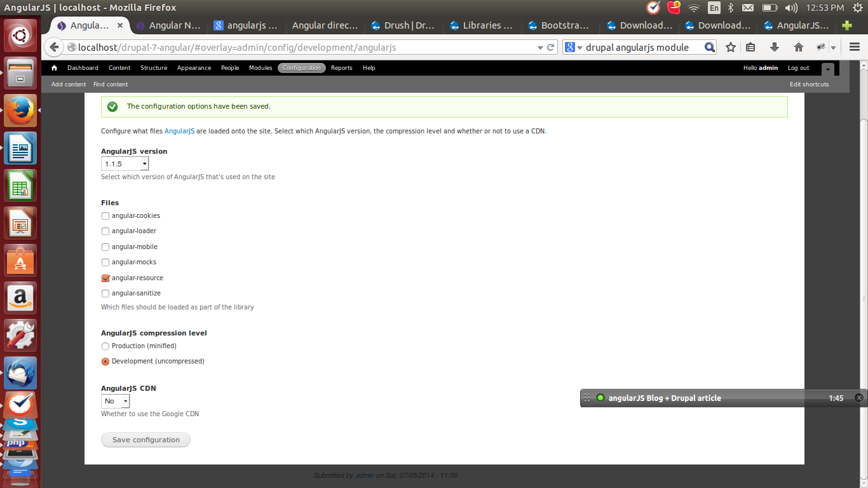Open the Dashboard admin menu item

pyautogui.click(x=83, y=68)
